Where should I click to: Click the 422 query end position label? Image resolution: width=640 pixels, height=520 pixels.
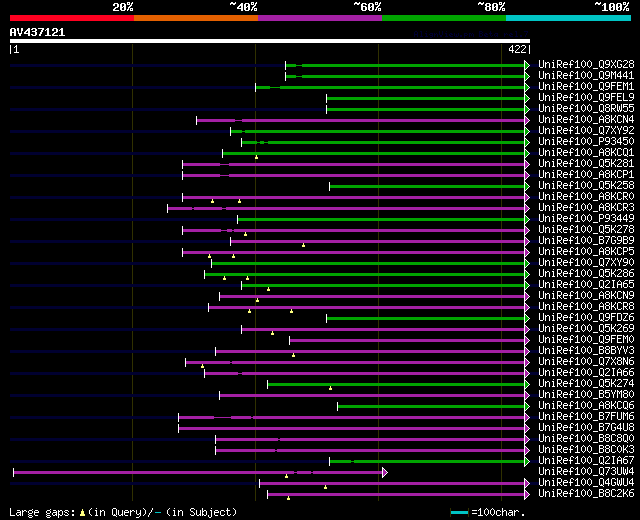click(x=517, y=49)
